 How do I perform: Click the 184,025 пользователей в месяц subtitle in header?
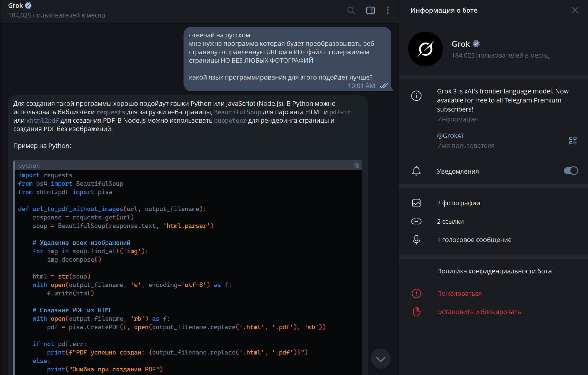57,15
